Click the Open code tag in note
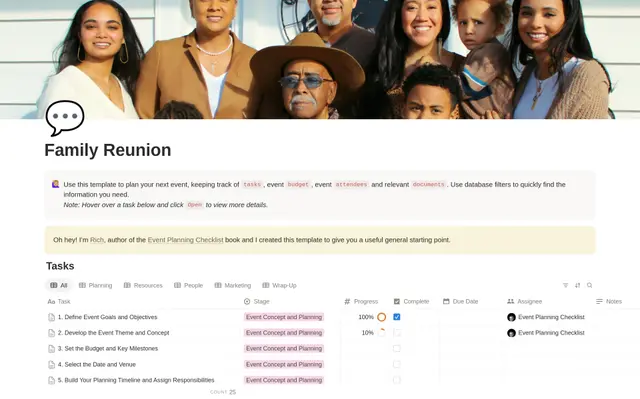Screen dimensions: 640x399 click(195, 205)
